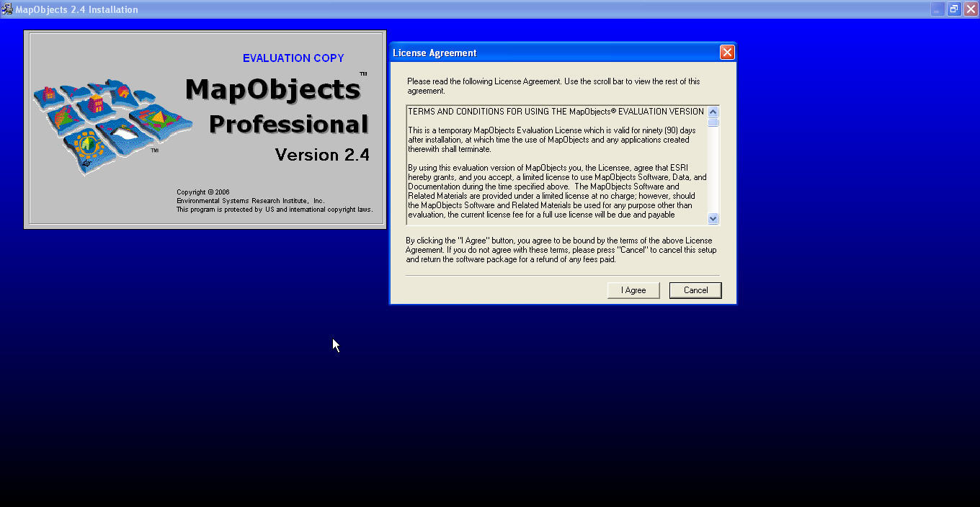This screenshot has width=980, height=507.
Task: Click 'This program is protected by US' line
Action: pyautogui.click(x=275, y=210)
